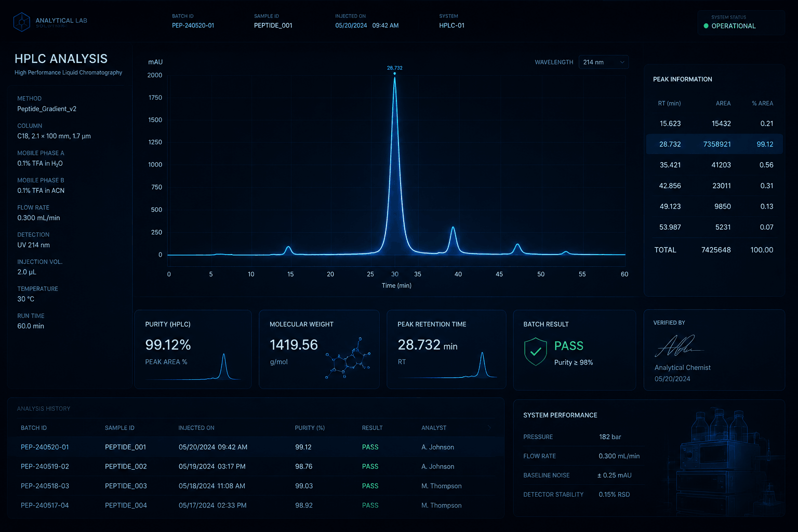
Task: Click the C18 column specification
Action: [54, 136]
